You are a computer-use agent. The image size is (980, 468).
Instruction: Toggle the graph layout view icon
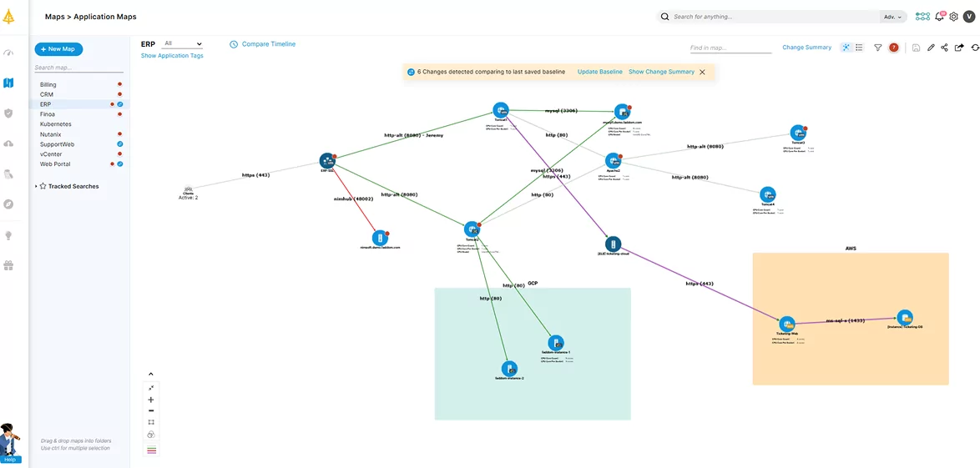[846, 48]
